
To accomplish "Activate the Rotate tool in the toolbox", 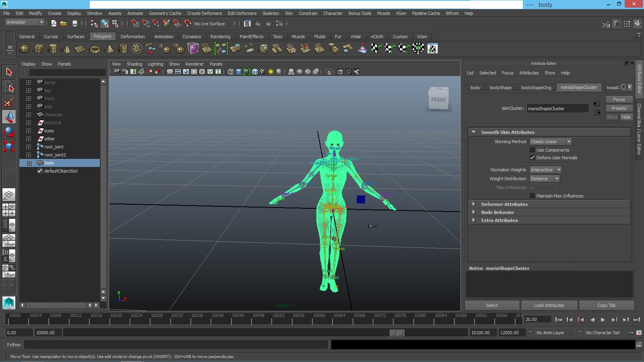I will [9, 132].
